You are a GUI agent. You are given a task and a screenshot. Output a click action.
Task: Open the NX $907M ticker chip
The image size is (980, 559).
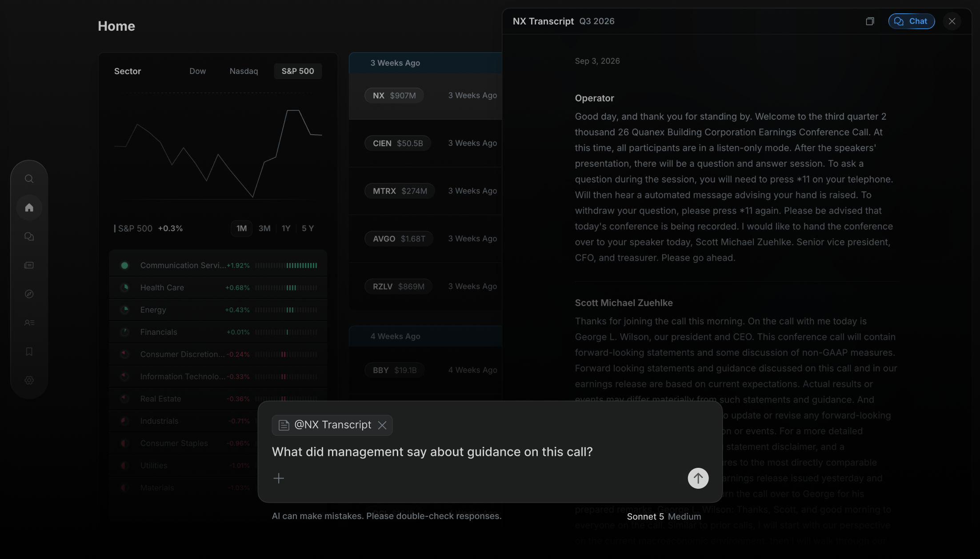click(x=394, y=96)
